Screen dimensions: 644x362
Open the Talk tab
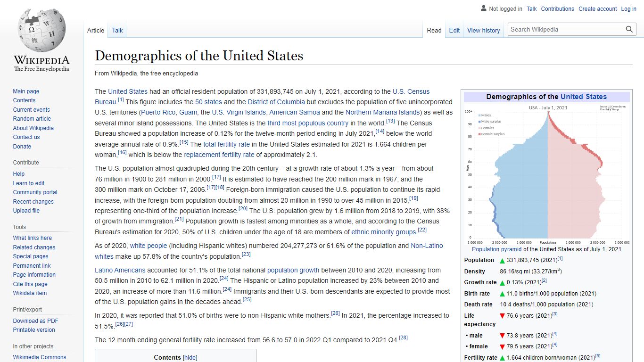tap(117, 30)
